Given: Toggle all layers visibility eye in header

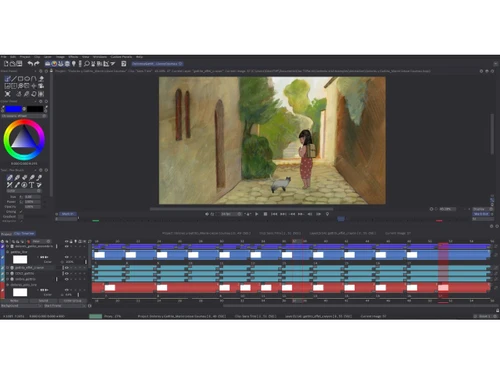Looking at the screenshot, I should (66, 241).
